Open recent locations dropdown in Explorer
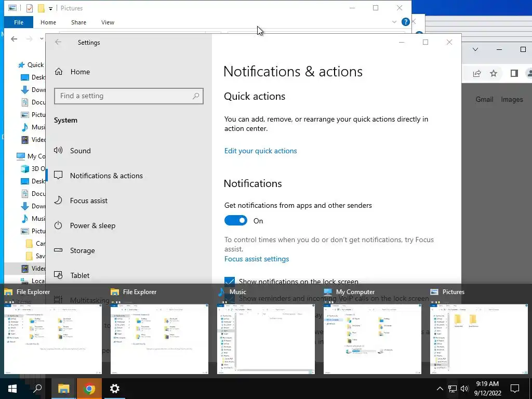The height and width of the screenshot is (399, 532). point(42,39)
